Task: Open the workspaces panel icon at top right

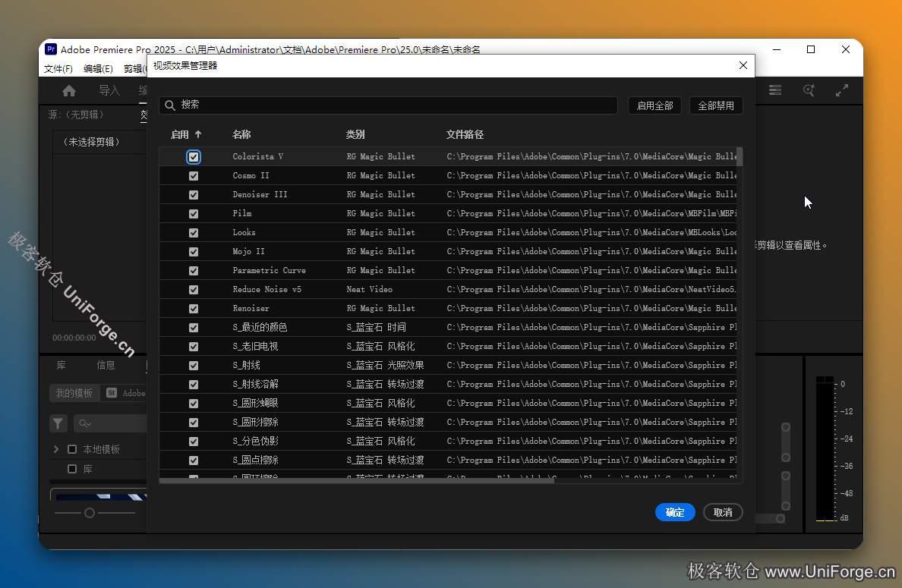Action: (775, 90)
